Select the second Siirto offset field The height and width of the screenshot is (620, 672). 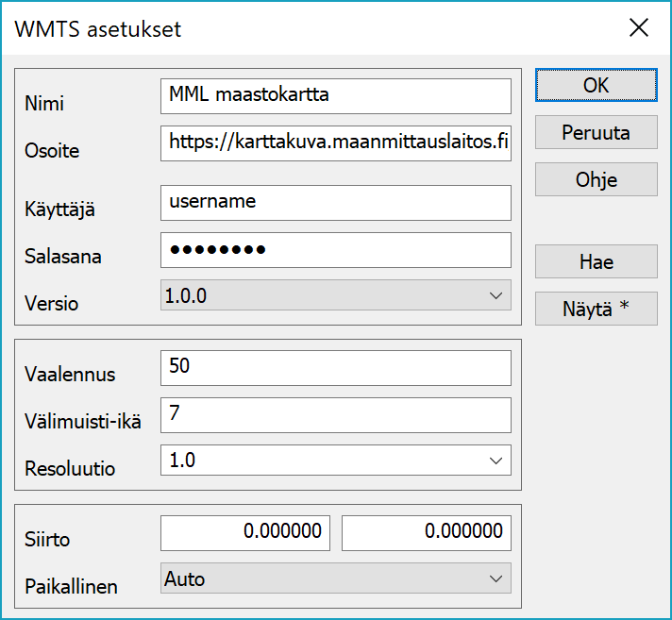pos(426,532)
